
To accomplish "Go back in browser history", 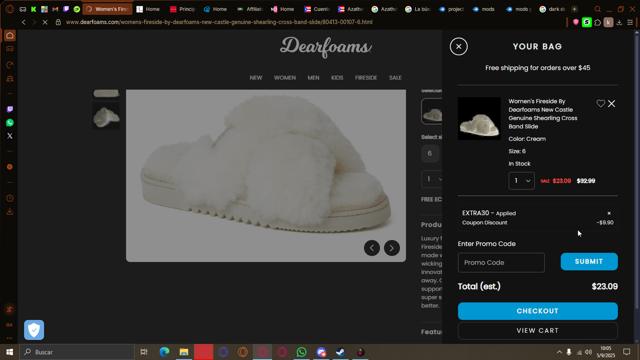I will point(24,22).
